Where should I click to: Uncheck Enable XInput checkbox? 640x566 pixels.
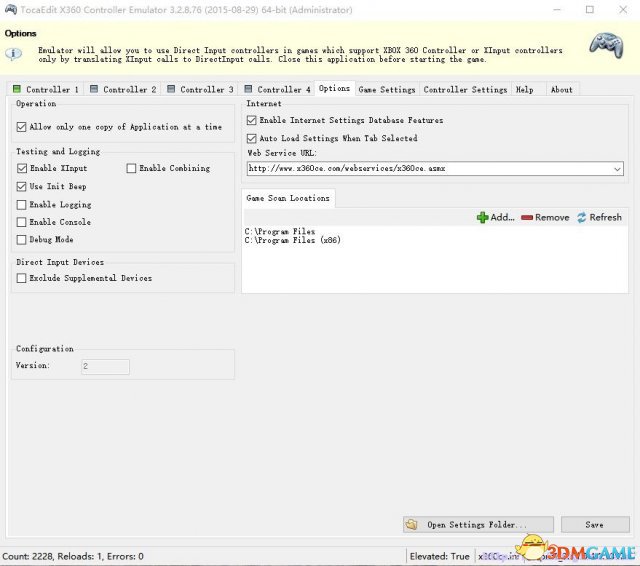(22, 168)
